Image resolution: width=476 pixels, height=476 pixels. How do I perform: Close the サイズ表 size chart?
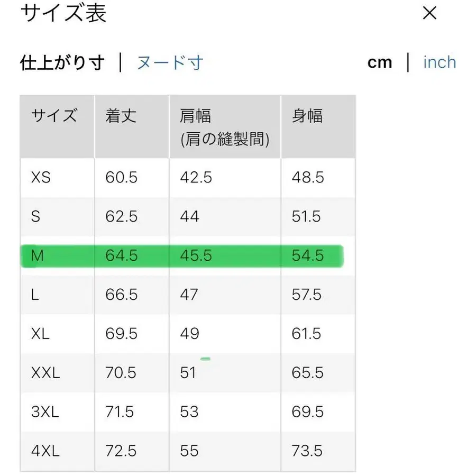pyautogui.click(x=429, y=13)
